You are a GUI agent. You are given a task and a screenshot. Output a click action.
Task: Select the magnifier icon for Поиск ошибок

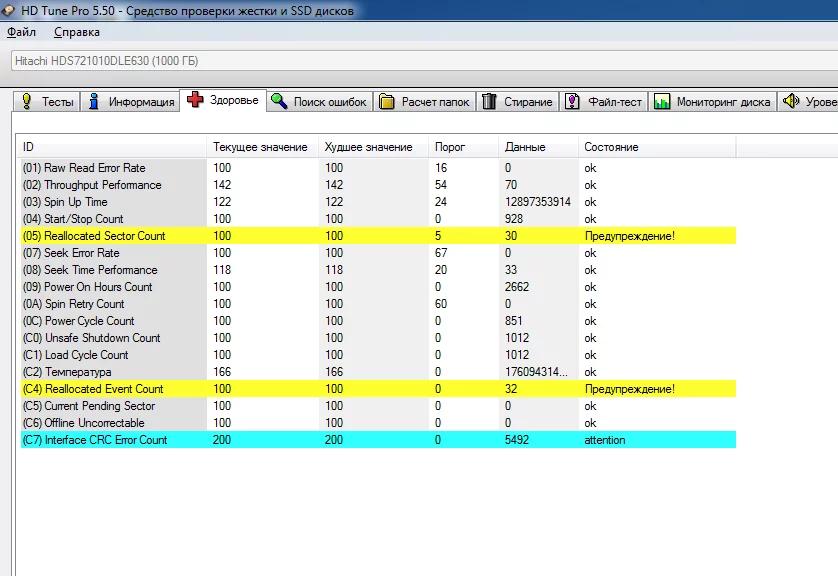[279, 102]
